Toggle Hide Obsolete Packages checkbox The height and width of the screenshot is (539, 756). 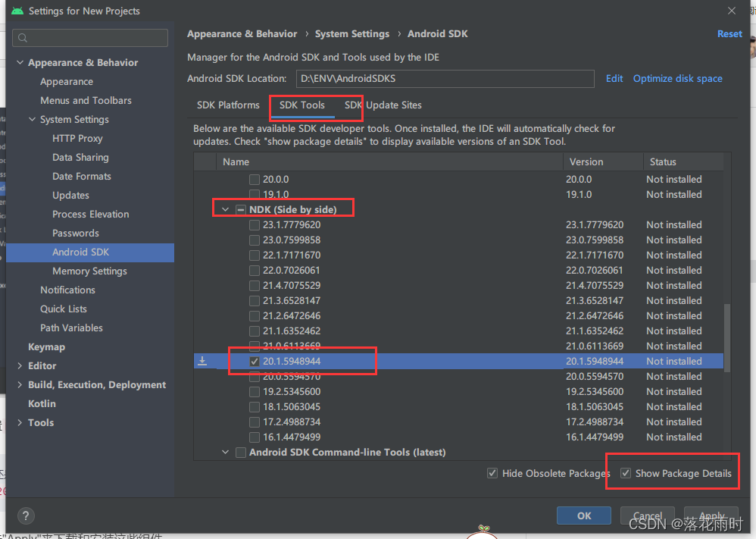[x=492, y=473]
